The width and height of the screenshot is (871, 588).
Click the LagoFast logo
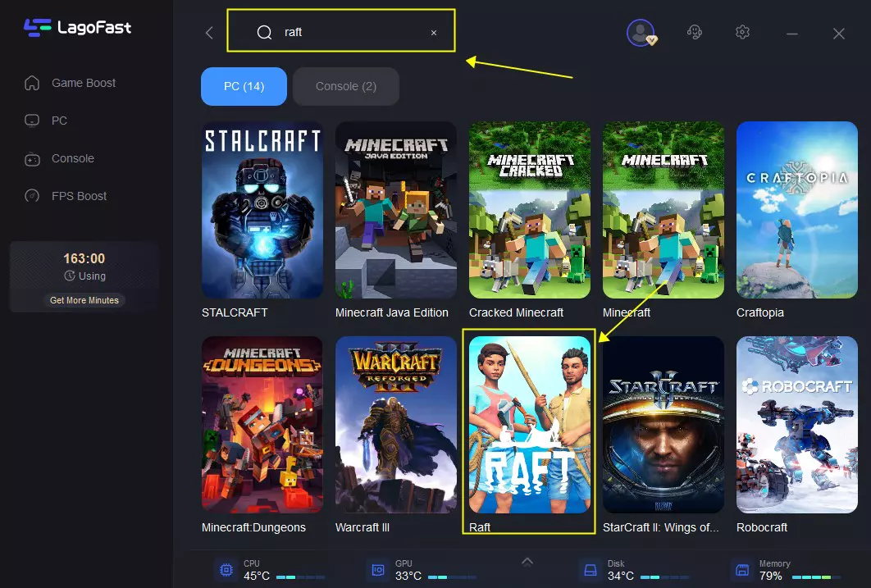tap(77, 27)
